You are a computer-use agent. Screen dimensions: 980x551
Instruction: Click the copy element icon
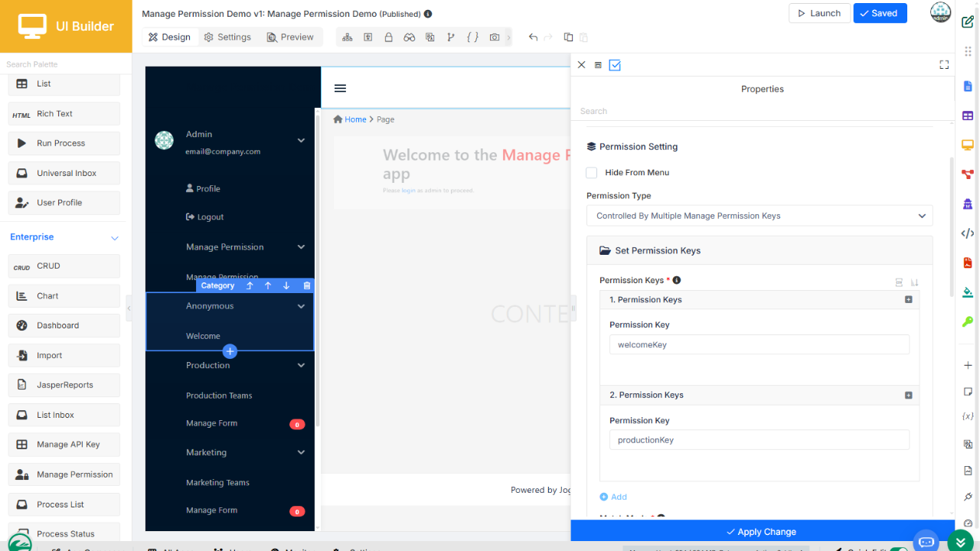(x=568, y=37)
